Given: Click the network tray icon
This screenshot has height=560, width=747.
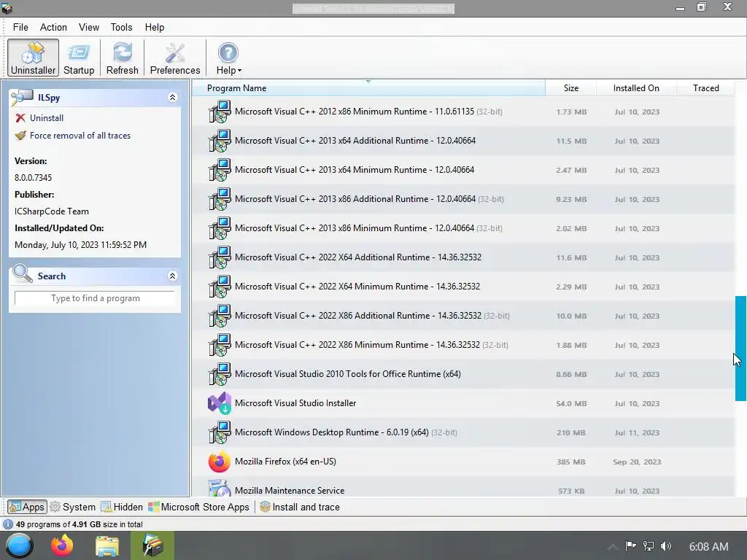Looking at the screenshot, I should (x=649, y=546).
